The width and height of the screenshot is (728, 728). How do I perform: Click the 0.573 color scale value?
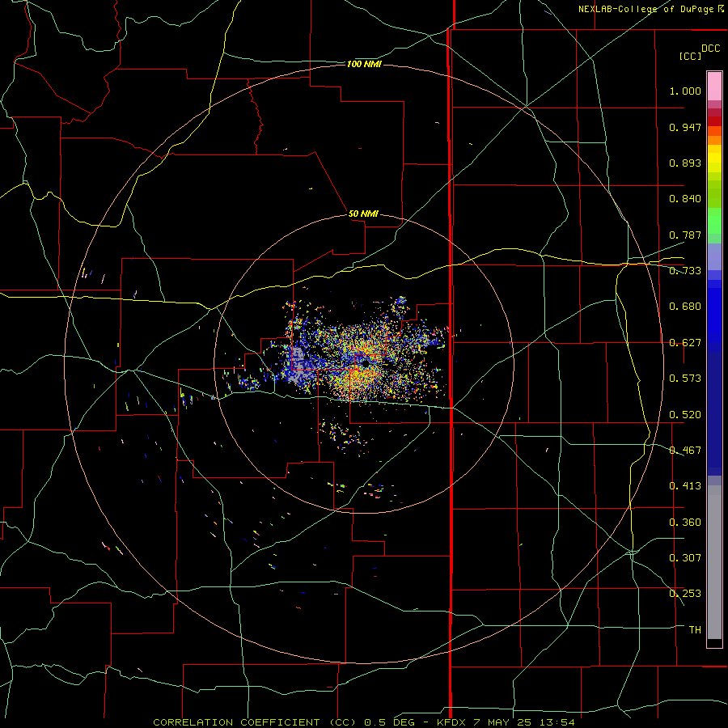point(685,379)
